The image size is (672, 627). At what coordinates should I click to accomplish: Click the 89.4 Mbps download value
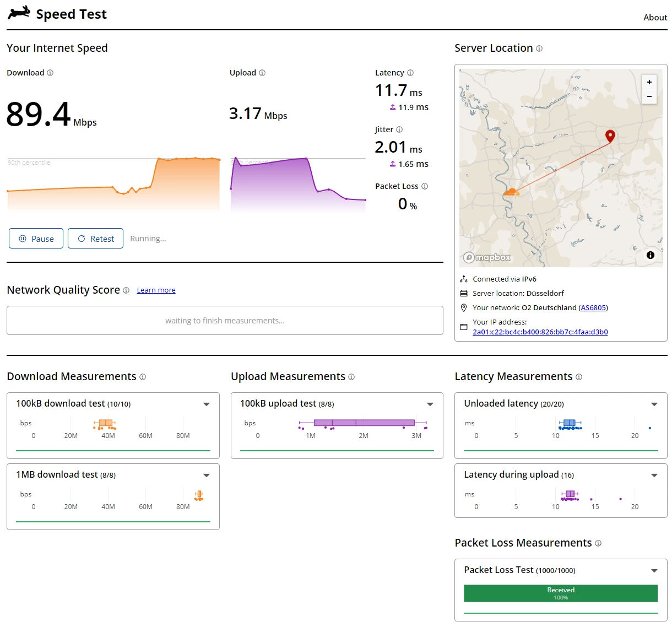tap(51, 115)
